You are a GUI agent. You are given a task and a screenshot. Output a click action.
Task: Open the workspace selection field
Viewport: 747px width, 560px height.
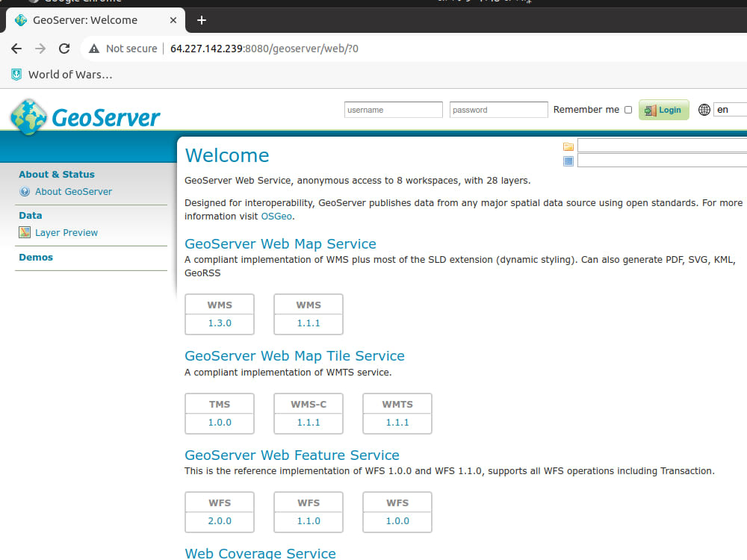click(x=662, y=146)
